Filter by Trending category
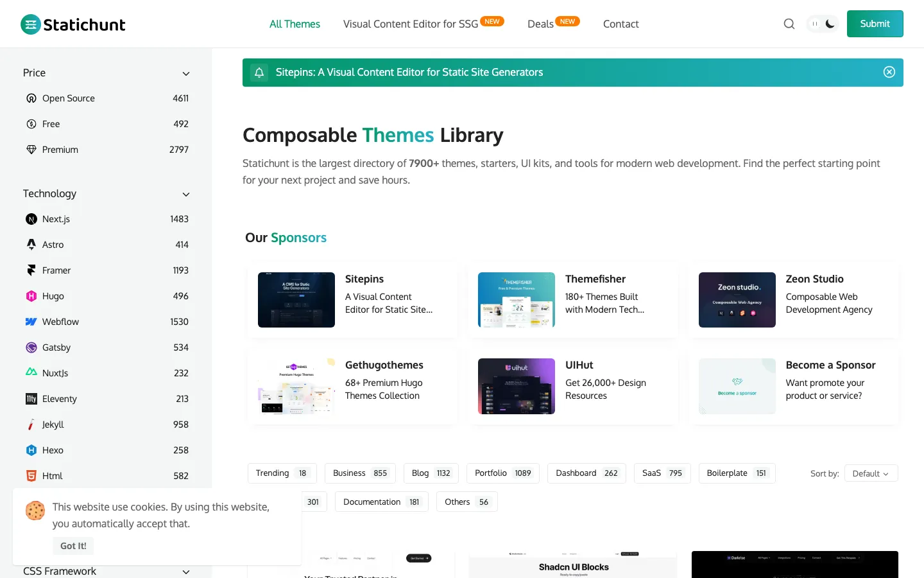The width and height of the screenshot is (924, 578). 282,473
